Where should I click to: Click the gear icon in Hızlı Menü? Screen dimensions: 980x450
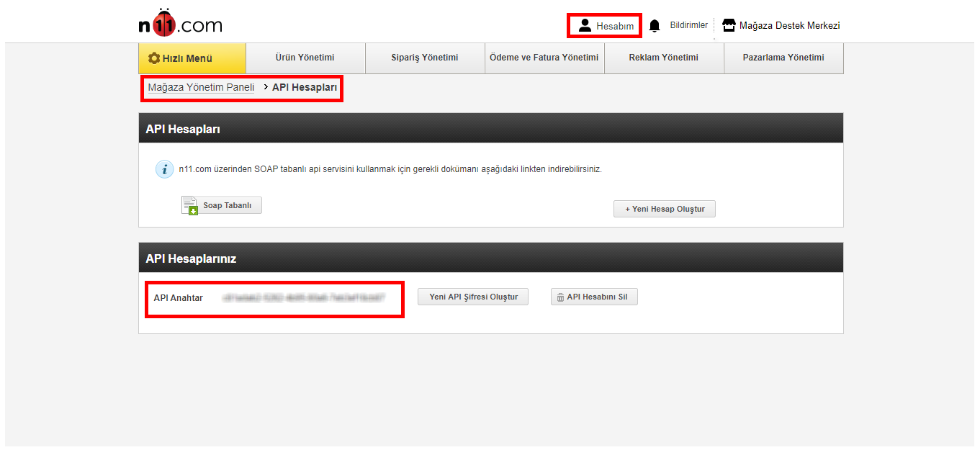tap(153, 58)
